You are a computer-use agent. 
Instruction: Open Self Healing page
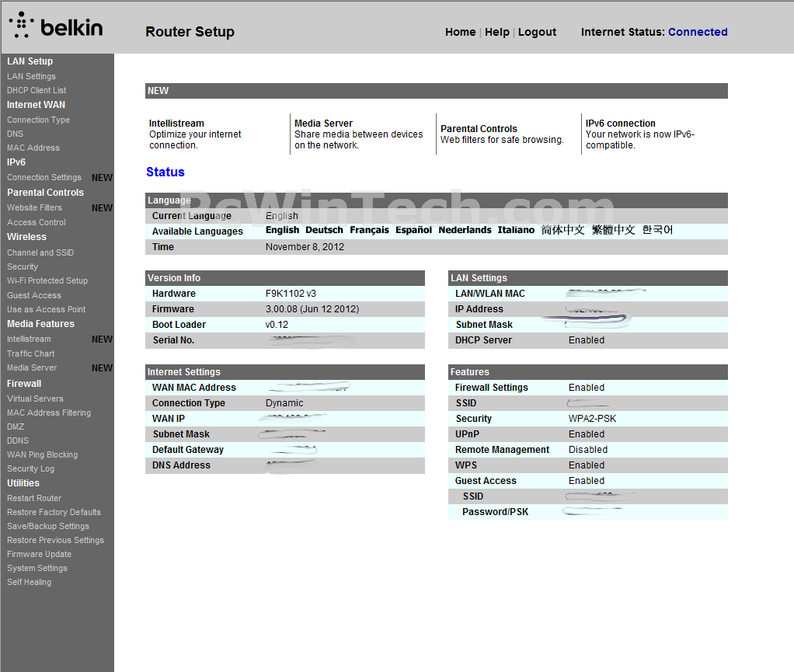(x=30, y=583)
